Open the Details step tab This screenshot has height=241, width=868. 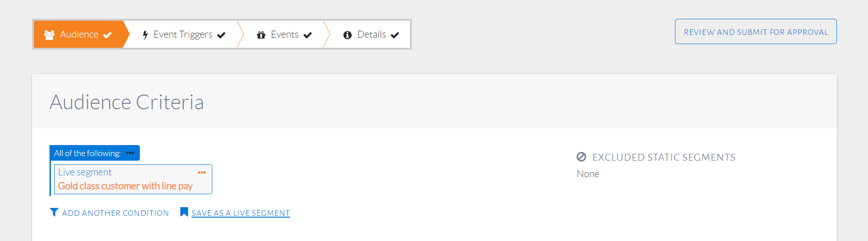click(x=371, y=34)
